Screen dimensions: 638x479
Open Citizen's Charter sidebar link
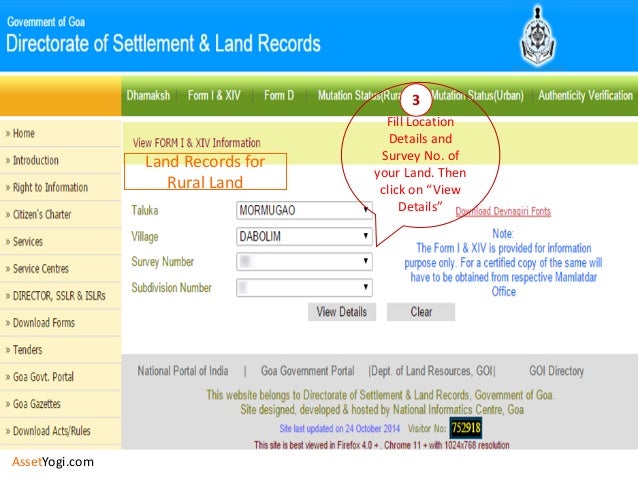(42, 214)
